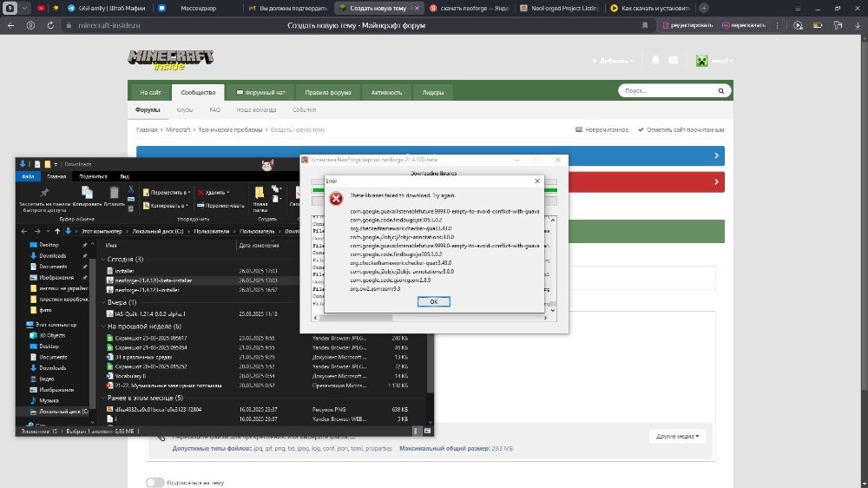This screenshot has height=488, width=868.
Task: Click the Paste icon in Explorer ribbon
Action: (114, 196)
